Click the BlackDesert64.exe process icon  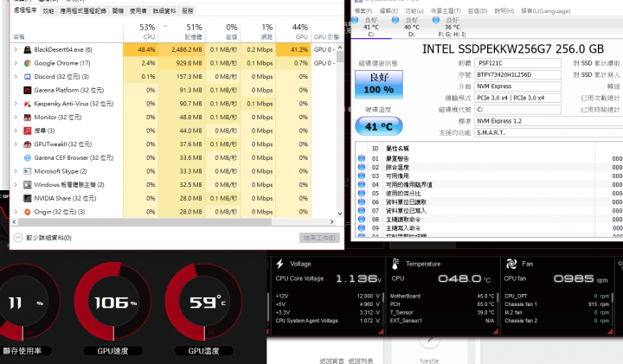point(28,49)
